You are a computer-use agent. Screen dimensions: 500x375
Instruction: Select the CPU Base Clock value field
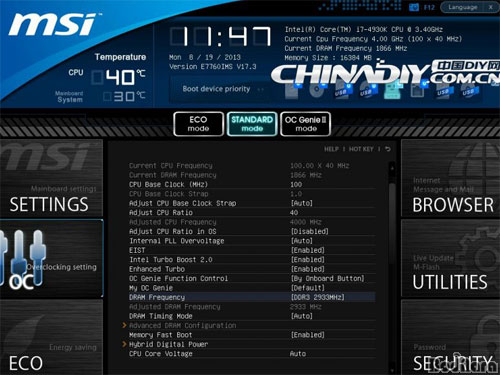tap(296, 184)
